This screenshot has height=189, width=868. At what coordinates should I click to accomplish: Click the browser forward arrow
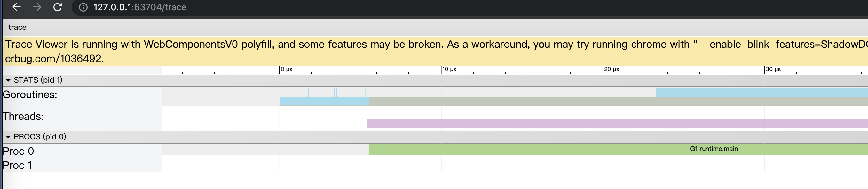[37, 7]
